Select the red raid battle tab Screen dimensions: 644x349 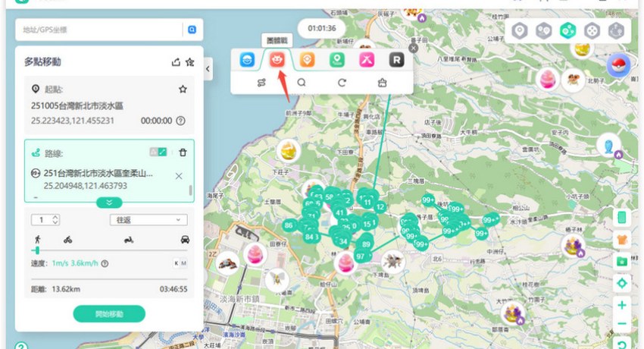277,60
